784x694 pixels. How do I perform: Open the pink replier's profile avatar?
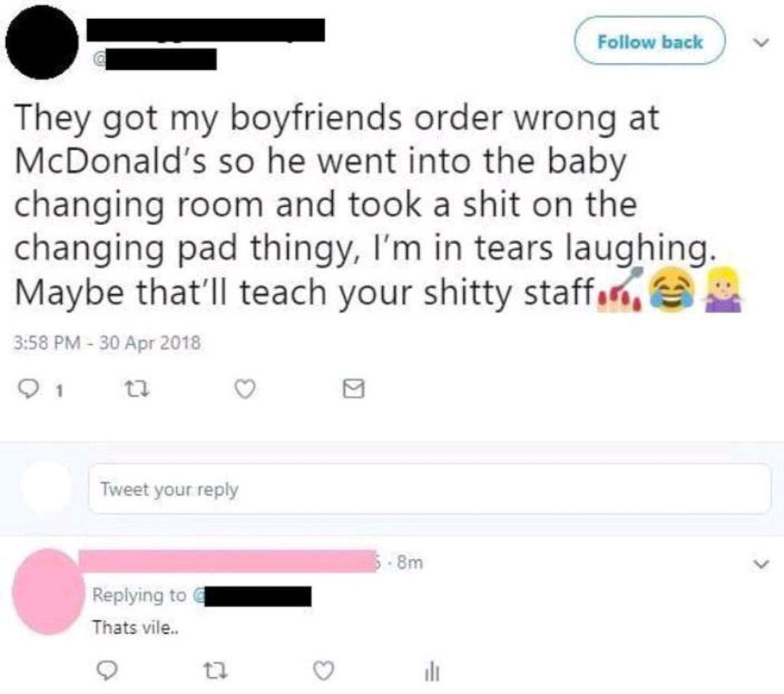pos(49,592)
